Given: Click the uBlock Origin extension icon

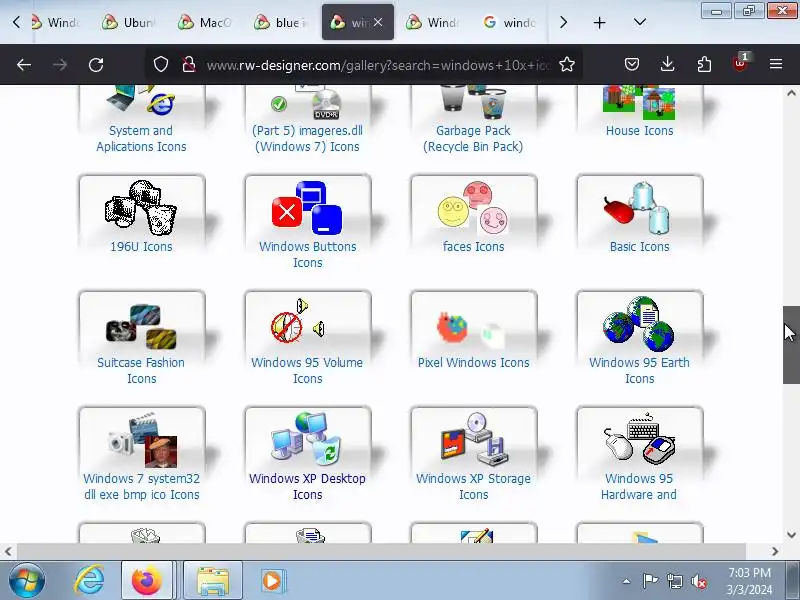Looking at the screenshot, I should pyautogui.click(x=740, y=63).
